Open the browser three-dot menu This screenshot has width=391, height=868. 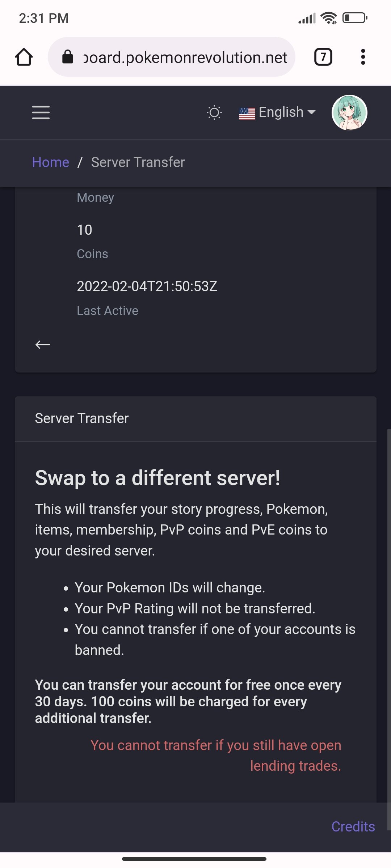pyautogui.click(x=363, y=57)
